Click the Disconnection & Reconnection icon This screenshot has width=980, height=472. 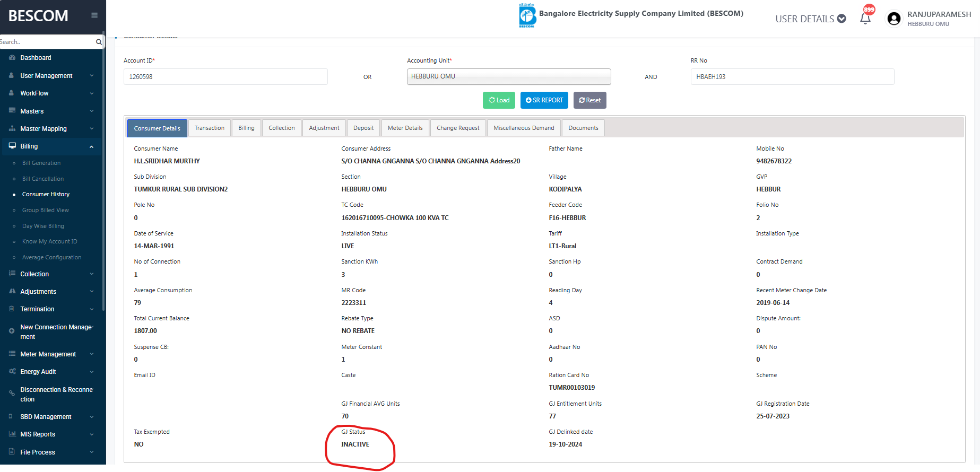[12, 394]
